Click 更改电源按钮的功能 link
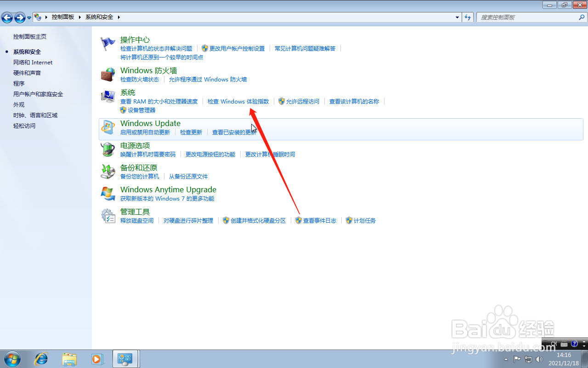Viewport: 588px width, 368px height. point(210,154)
